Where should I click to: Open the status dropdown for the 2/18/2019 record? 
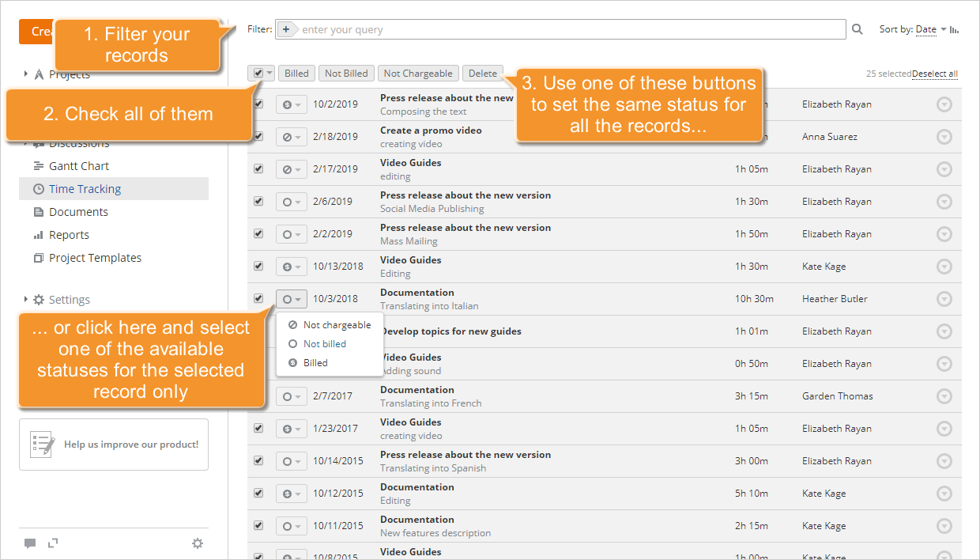tap(292, 136)
